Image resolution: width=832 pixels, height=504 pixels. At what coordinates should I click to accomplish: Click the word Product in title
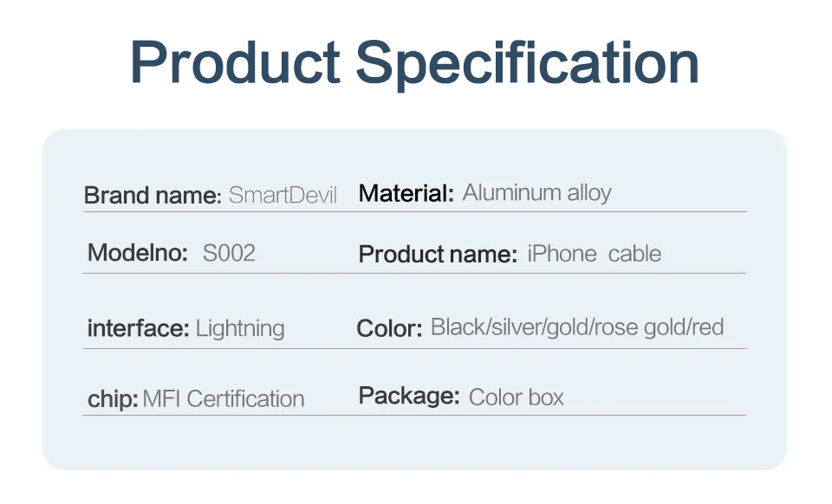235,62
